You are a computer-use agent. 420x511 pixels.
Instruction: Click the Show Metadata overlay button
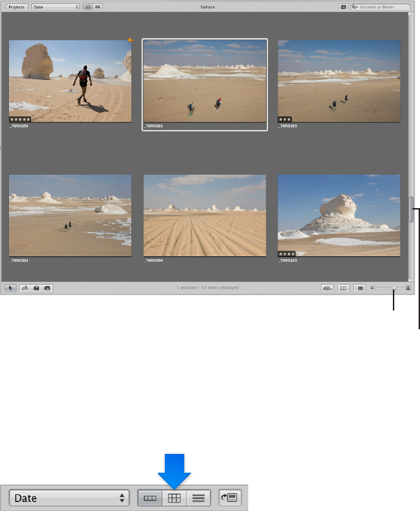[x=360, y=288]
